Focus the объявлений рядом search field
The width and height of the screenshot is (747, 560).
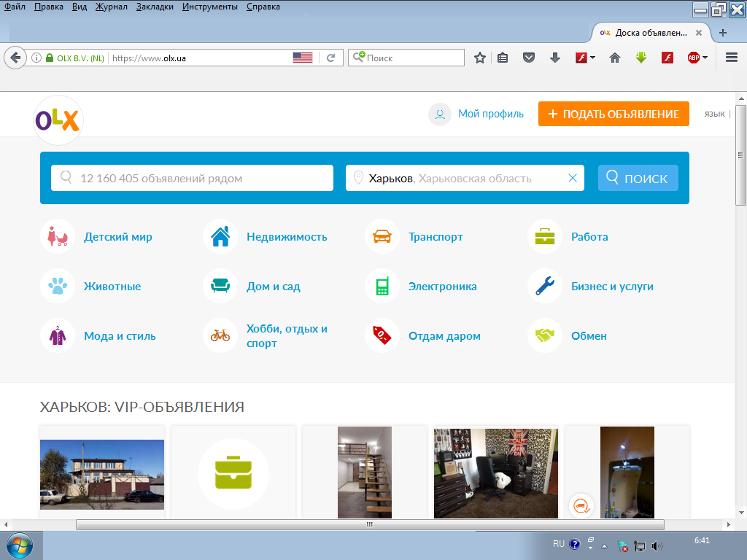(x=192, y=178)
